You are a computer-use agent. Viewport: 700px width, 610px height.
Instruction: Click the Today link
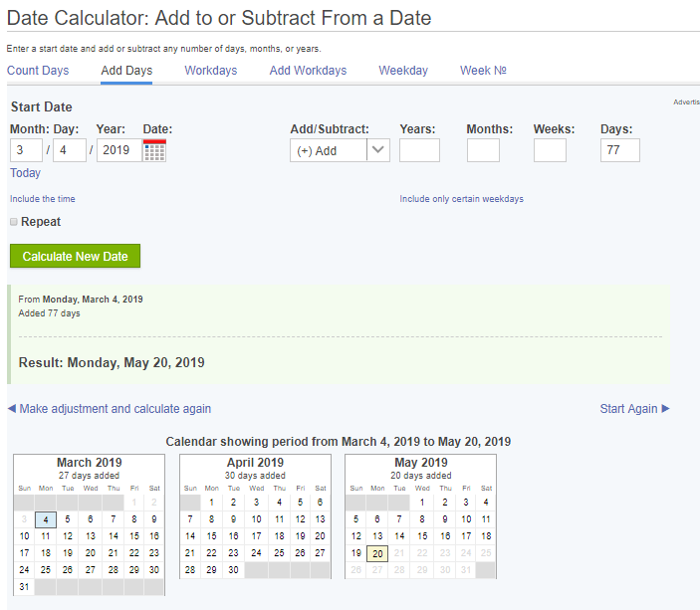coord(25,173)
